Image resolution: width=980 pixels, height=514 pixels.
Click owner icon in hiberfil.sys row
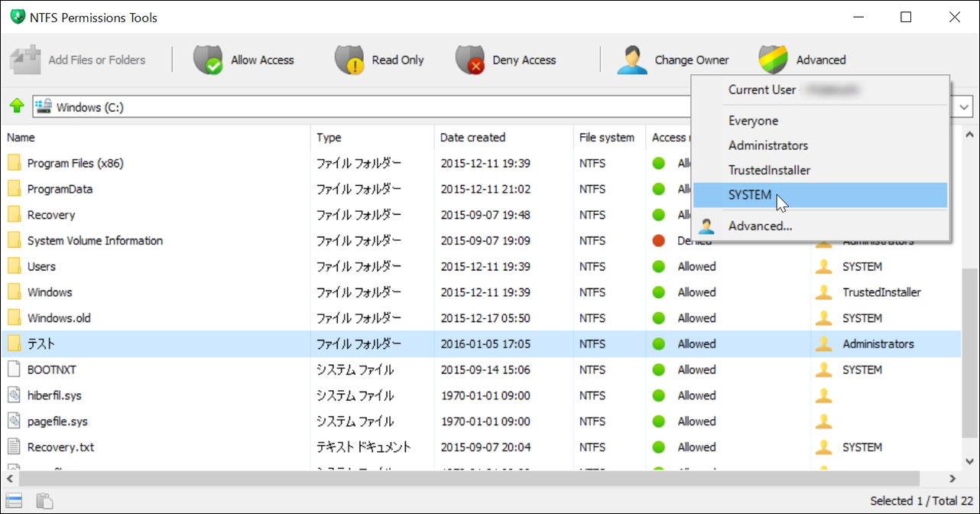coord(823,395)
